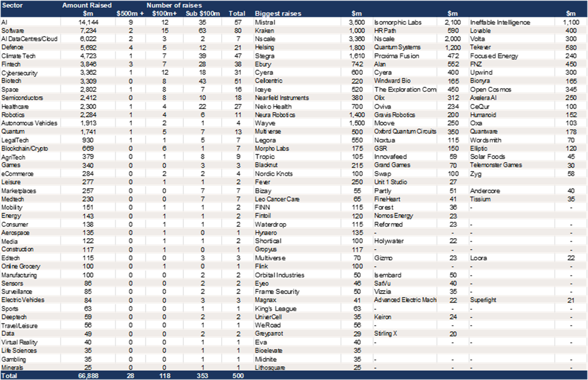Click the 'Software' sector cell

pos(13,31)
